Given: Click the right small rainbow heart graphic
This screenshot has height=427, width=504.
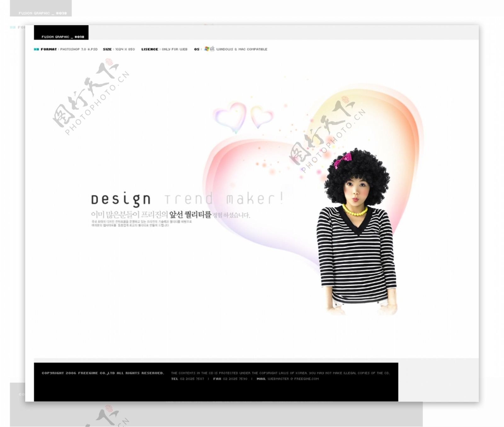Looking at the screenshot, I should pos(261,117).
